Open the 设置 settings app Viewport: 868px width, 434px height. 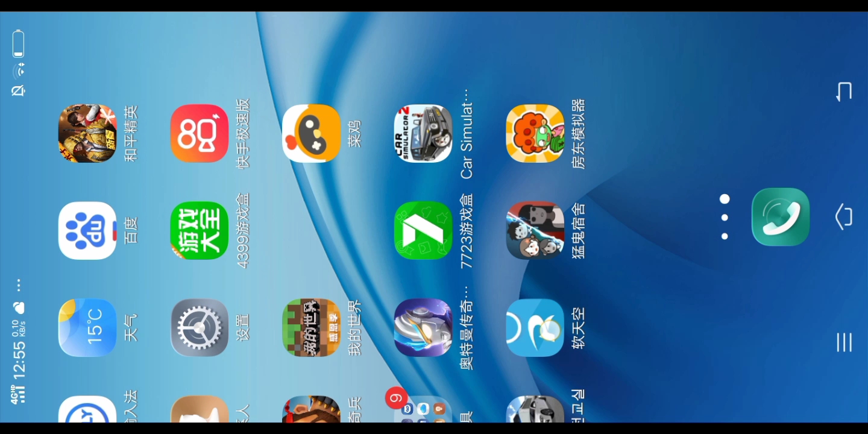click(x=200, y=327)
